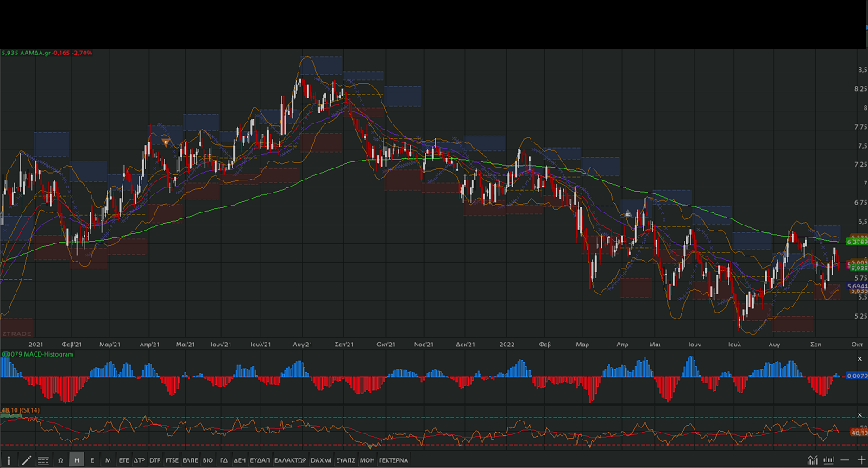The height and width of the screenshot is (468, 868).
Task: Switch to the ΕΤΕ symbol tab
Action: [x=123, y=459]
